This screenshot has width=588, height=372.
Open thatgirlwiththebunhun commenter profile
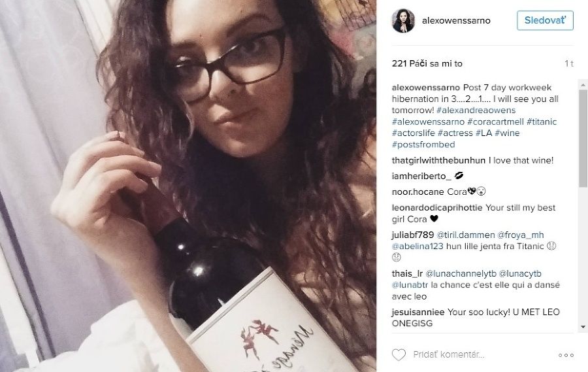(x=438, y=161)
